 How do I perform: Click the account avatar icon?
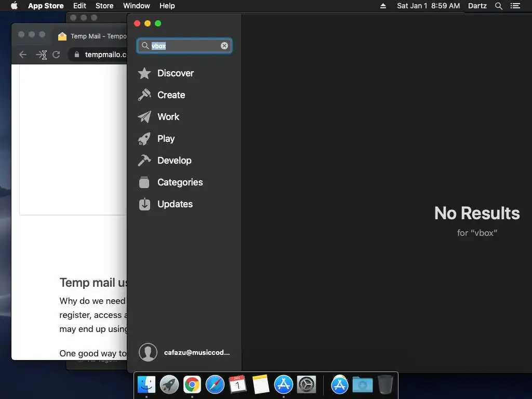coord(148,352)
